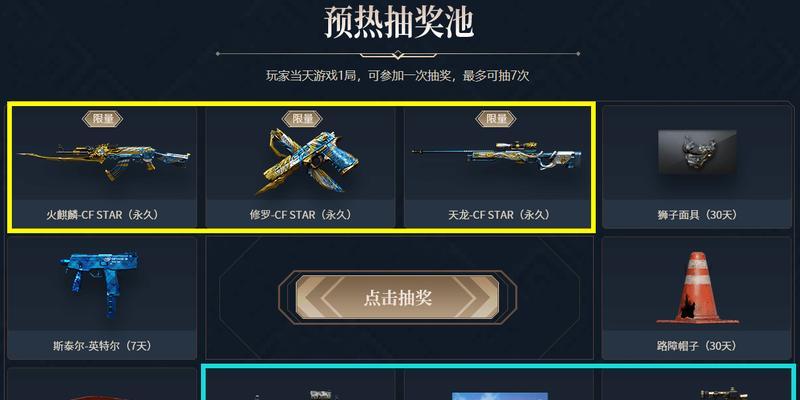The image size is (800, 400).
Task: Select the 修罗-CF STAR golden pistol image
Action: pos(301,162)
